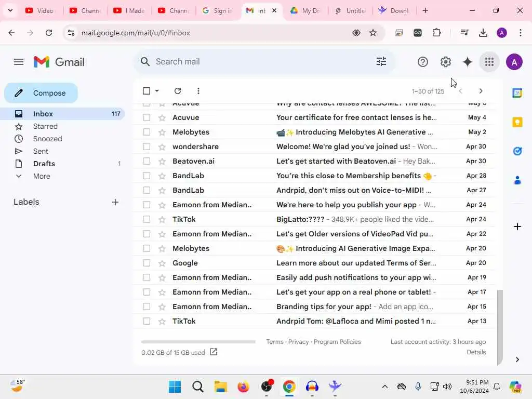Open Google Keep side panel
This screenshot has width=532, height=399.
(517, 122)
